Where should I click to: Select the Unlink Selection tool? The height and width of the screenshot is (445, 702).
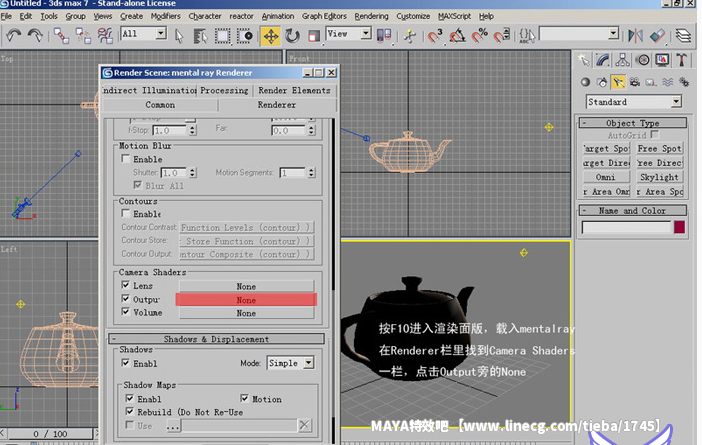pos(83,35)
